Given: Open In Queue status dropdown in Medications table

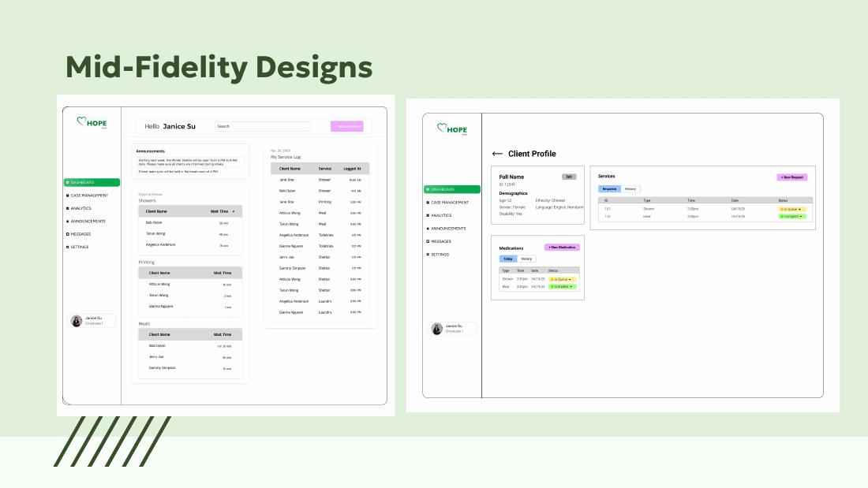Looking at the screenshot, I should 562,279.
